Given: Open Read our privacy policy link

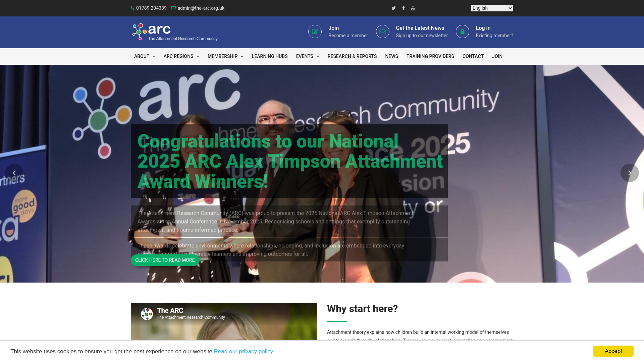Looking at the screenshot, I should 244,351.
